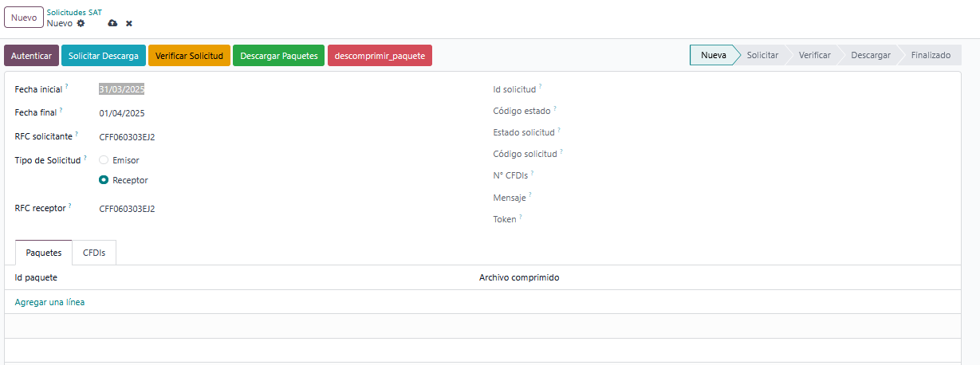Save record with cloud upload icon
980x365 pixels.
[112, 24]
